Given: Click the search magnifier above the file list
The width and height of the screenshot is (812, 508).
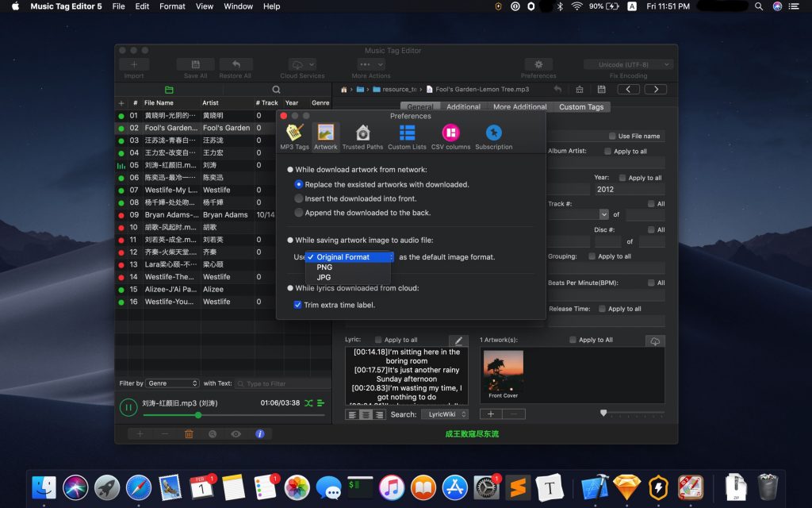Looking at the screenshot, I should pos(276,89).
